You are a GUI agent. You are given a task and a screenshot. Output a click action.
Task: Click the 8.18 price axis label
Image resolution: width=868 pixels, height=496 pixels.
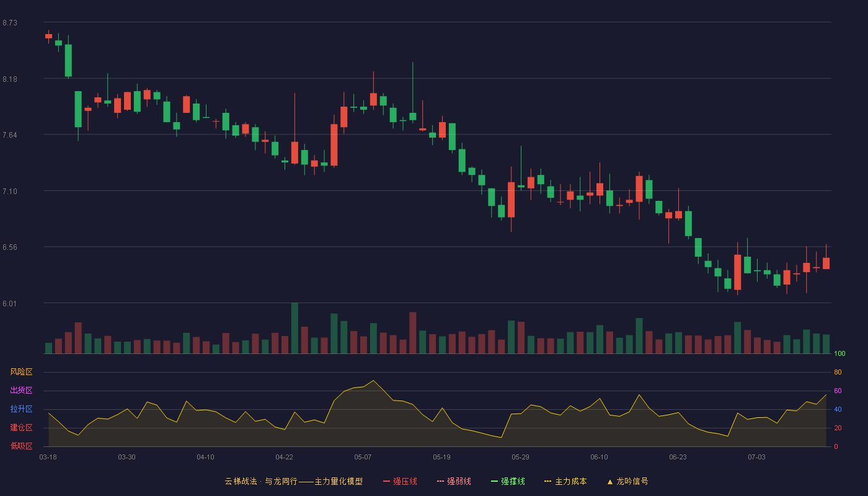[10, 79]
